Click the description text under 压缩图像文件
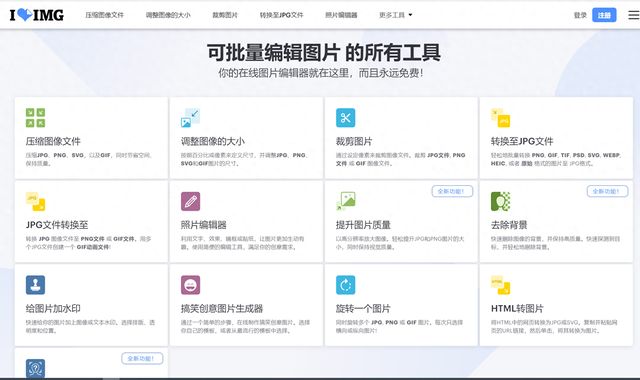The height and width of the screenshot is (380, 640). [x=89, y=159]
